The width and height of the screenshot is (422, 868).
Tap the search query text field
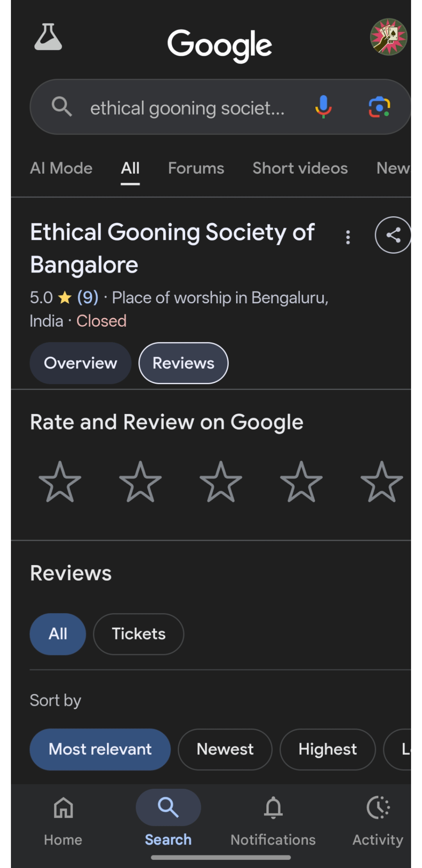coord(188,108)
